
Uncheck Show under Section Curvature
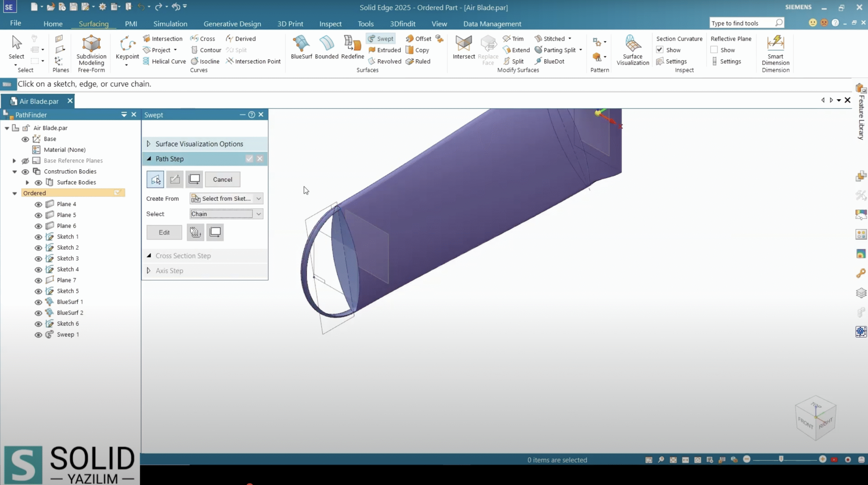(659, 50)
